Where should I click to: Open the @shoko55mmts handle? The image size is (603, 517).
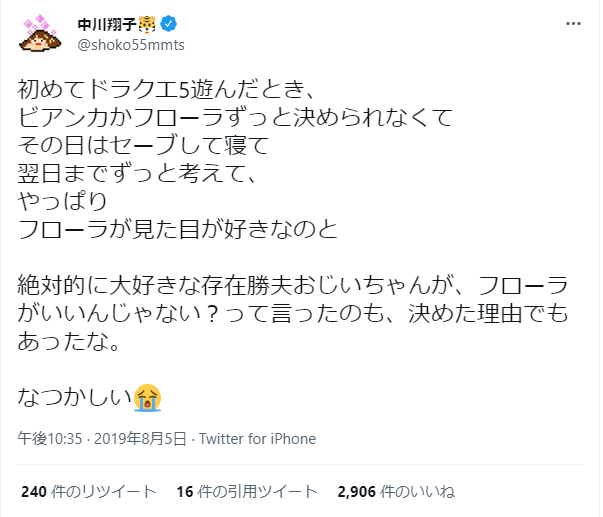coord(131,45)
